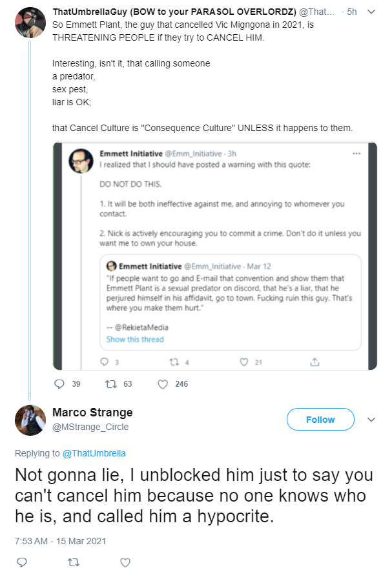Expand the chevron menu on ThatUmbrellaGuy's tweet
Image resolution: width=392 pixels, height=581 pixels.
point(371,12)
